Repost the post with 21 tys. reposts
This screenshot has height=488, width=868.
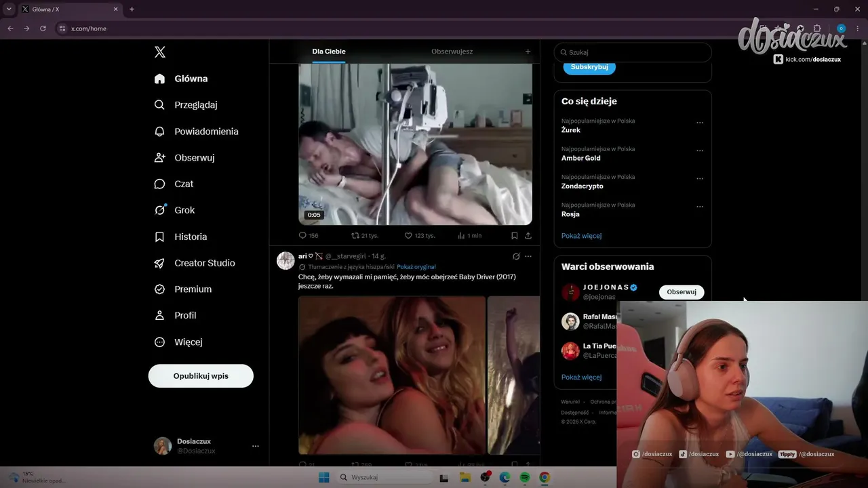(x=355, y=236)
